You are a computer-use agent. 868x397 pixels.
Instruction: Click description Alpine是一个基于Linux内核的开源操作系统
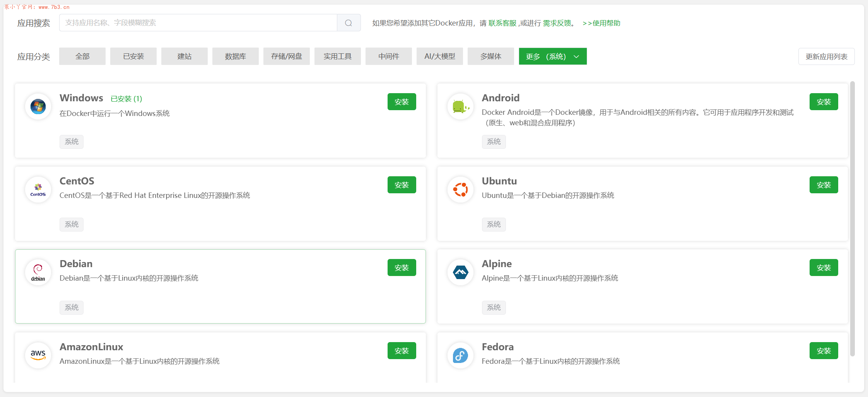550,278
